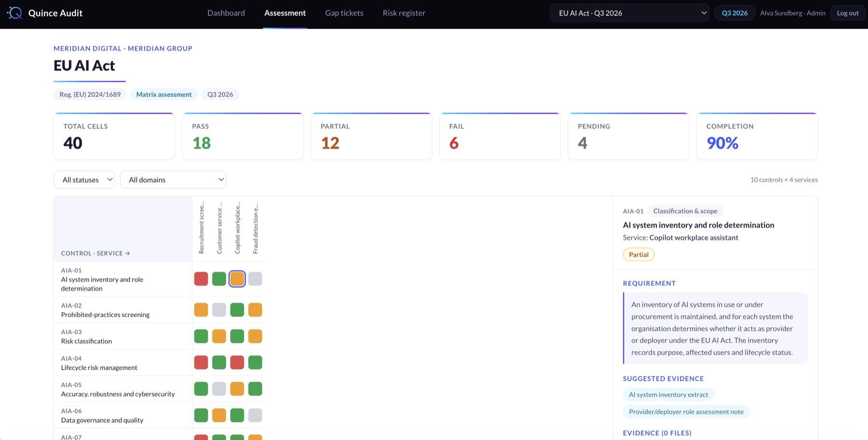The height and width of the screenshot is (440, 868).
Task: Open the EU AI Act · Q3 2026 dropdown
Action: click(x=629, y=13)
